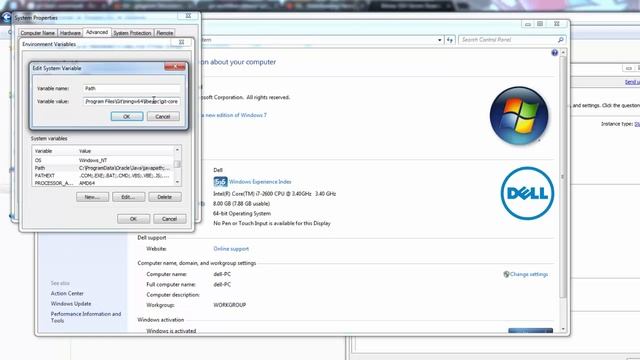The image size is (640, 360).
Task: Click the search magnifier icon
Action: point(561,40)
